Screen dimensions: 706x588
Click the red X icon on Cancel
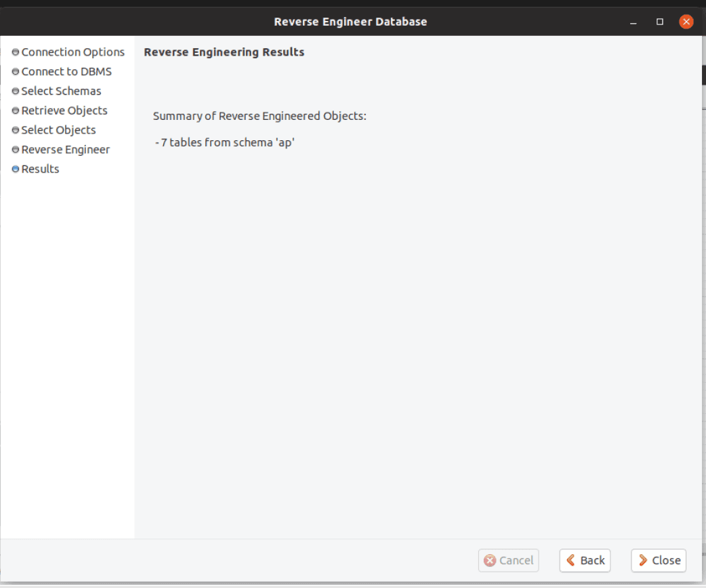pyautogui.click(x=490, y=560)
